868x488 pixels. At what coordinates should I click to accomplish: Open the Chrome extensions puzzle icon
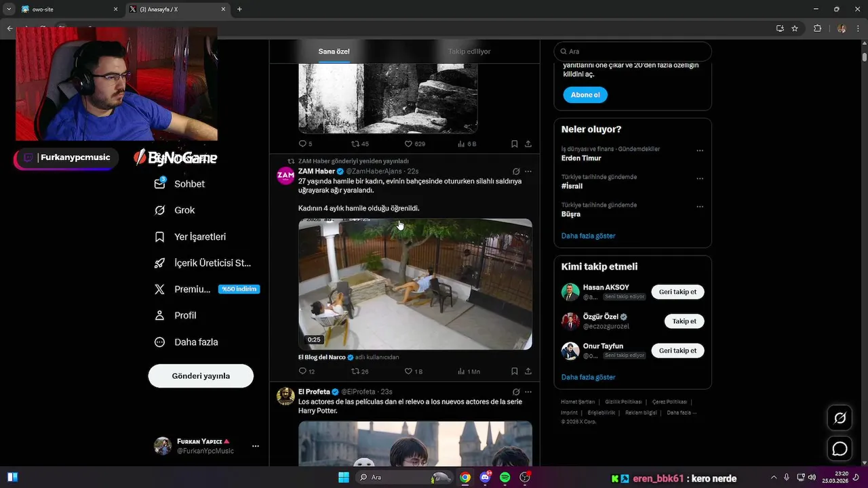[817, 28]
